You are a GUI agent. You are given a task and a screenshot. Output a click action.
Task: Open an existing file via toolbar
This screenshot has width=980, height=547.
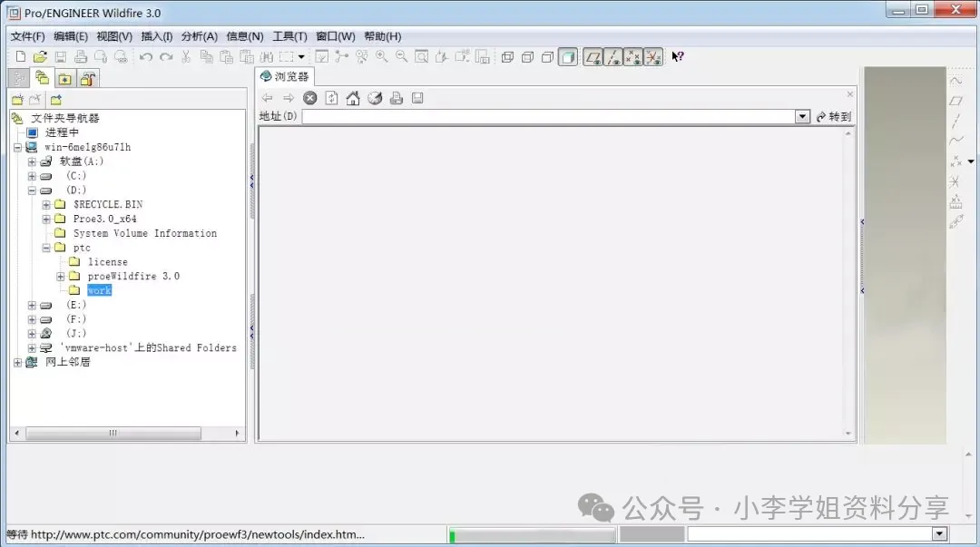[x=40, y=57]
